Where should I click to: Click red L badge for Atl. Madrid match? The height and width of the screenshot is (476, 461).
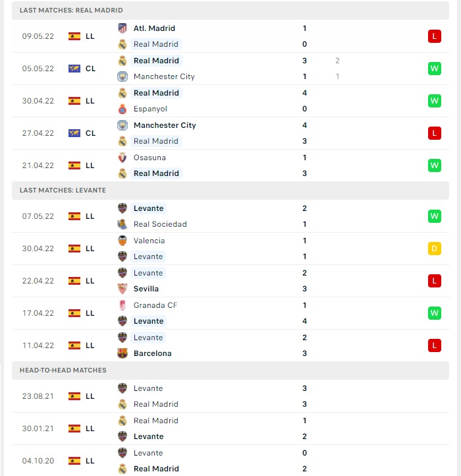(x=434, y=36)
